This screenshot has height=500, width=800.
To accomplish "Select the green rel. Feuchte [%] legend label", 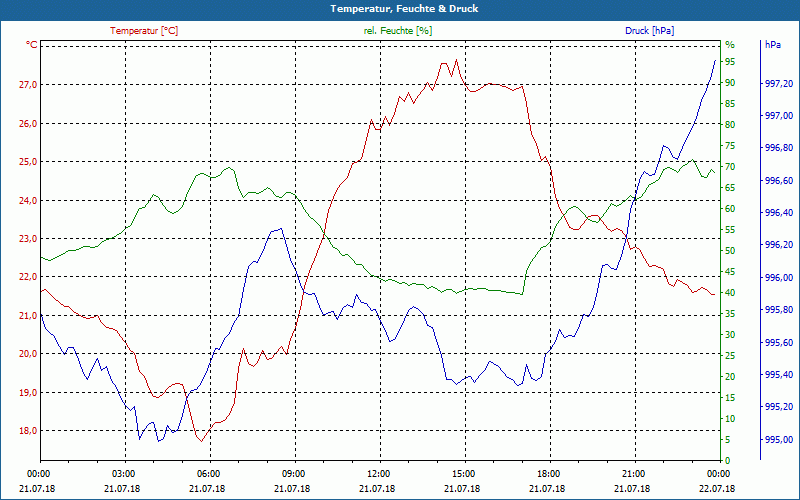I will [x=398, y=31].
